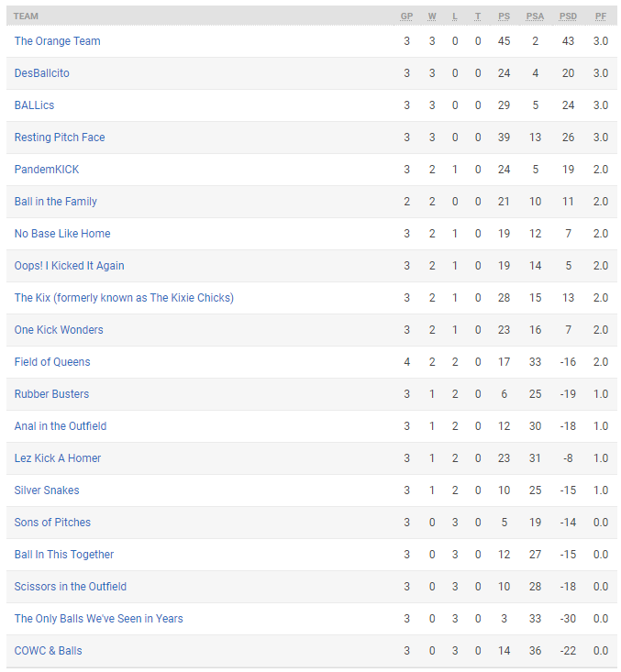Open Sons of Pitches team page
Image resolution: width=621 pixels, height=672 pixels.
53,523
